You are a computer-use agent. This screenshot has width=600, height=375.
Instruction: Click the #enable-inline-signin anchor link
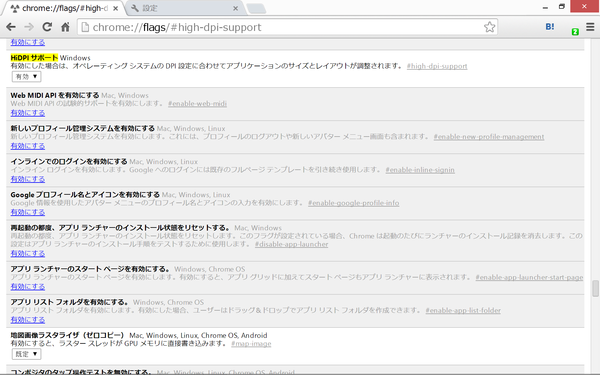coord(420,170)
